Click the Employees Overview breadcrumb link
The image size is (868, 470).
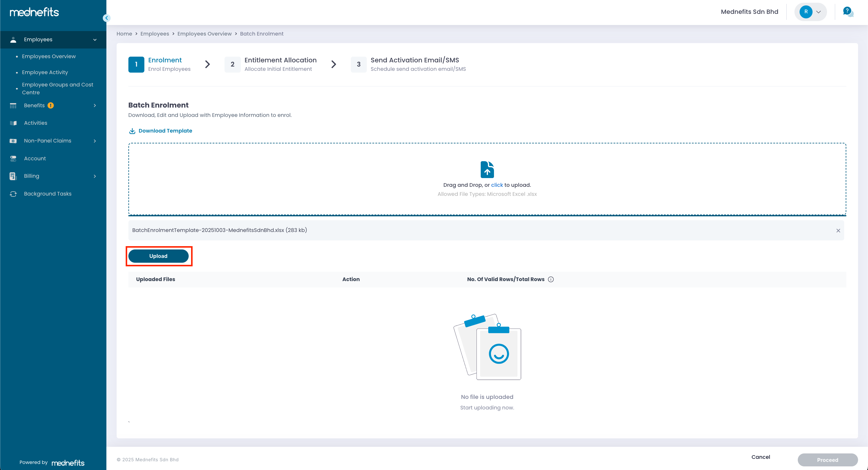204,34
